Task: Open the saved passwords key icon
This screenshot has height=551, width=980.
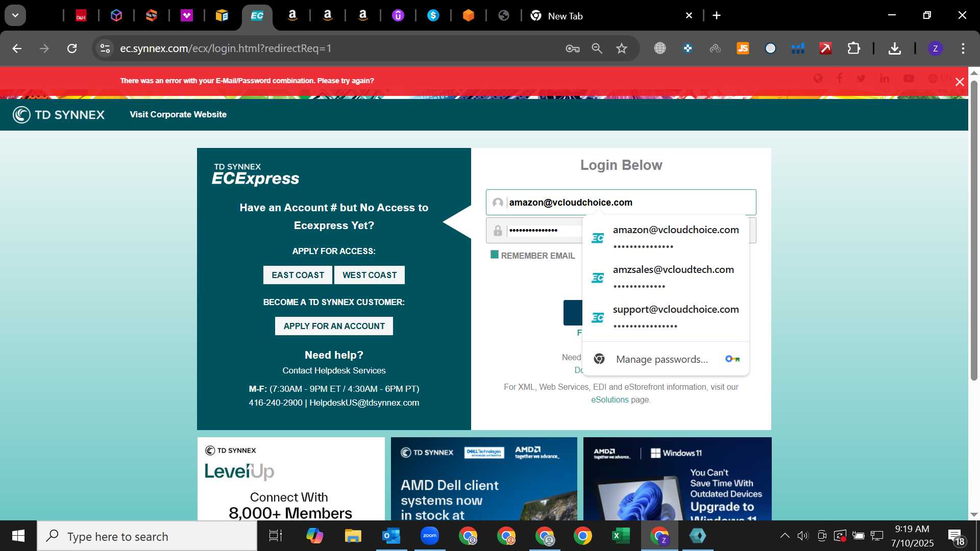Action: pyautogui.click(x=572, y=48)
